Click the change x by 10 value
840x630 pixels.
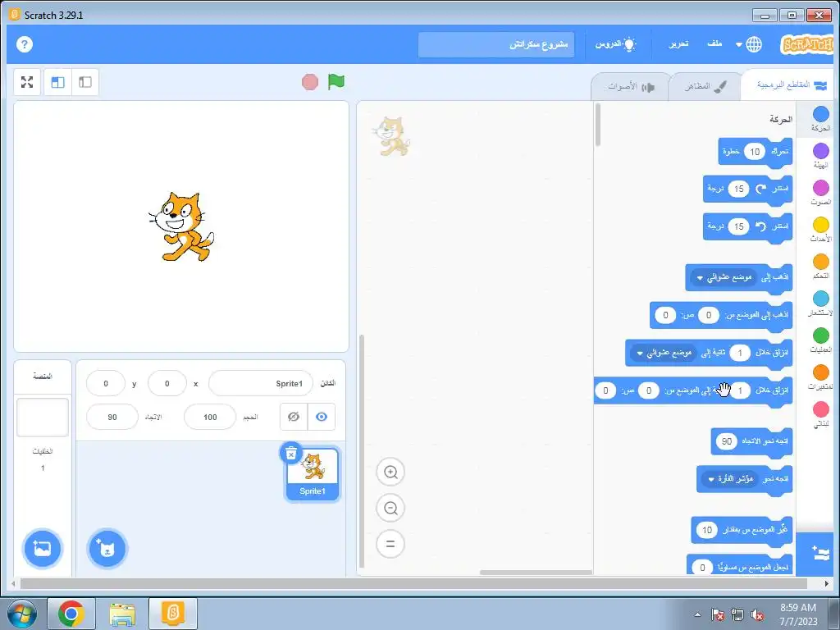click(707, 531)
